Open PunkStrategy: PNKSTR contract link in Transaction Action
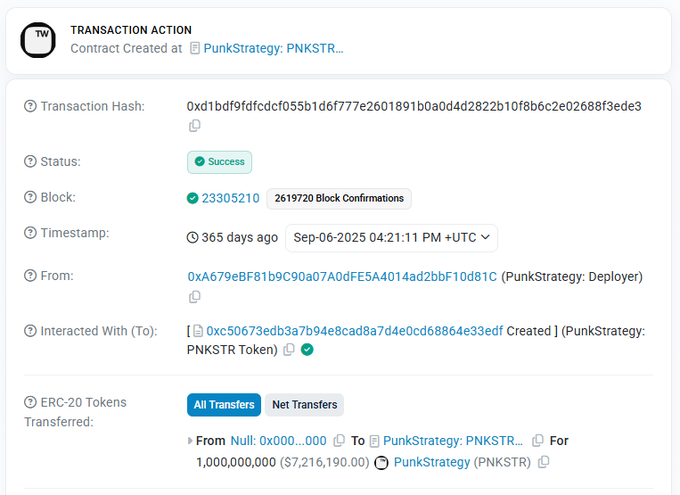This screenshot has height=495, width=680. 273,48
